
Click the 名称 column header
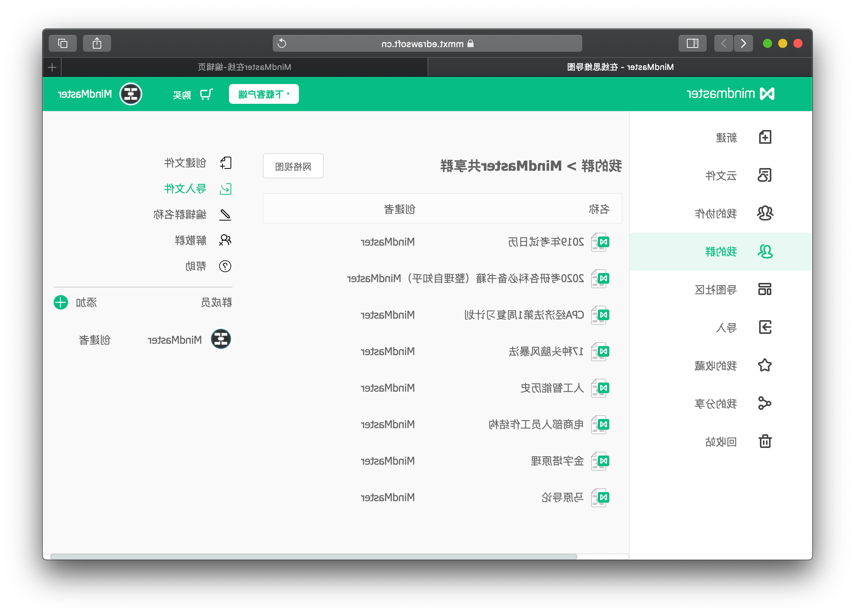[x=599, y=209]
